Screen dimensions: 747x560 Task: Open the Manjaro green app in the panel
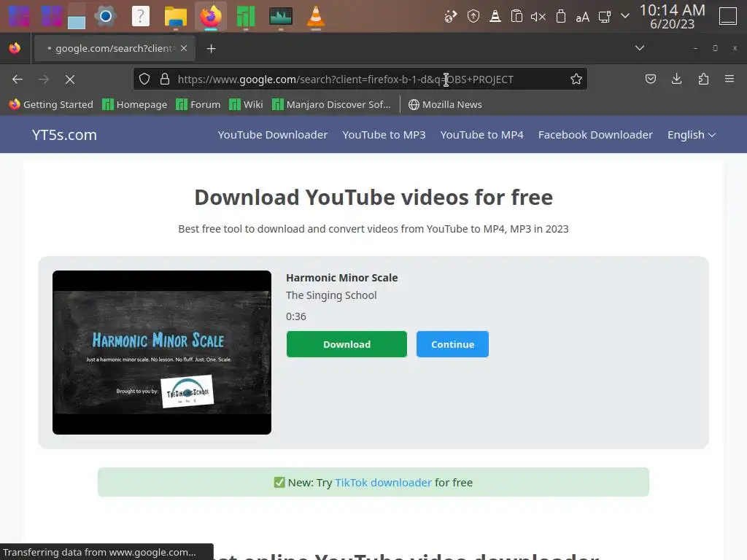(246, 16)
